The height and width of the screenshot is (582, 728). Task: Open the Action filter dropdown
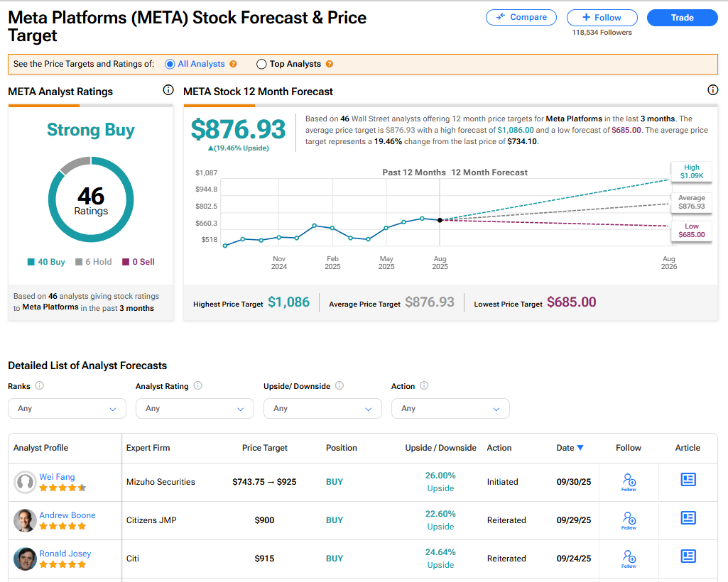pos(450,409)
